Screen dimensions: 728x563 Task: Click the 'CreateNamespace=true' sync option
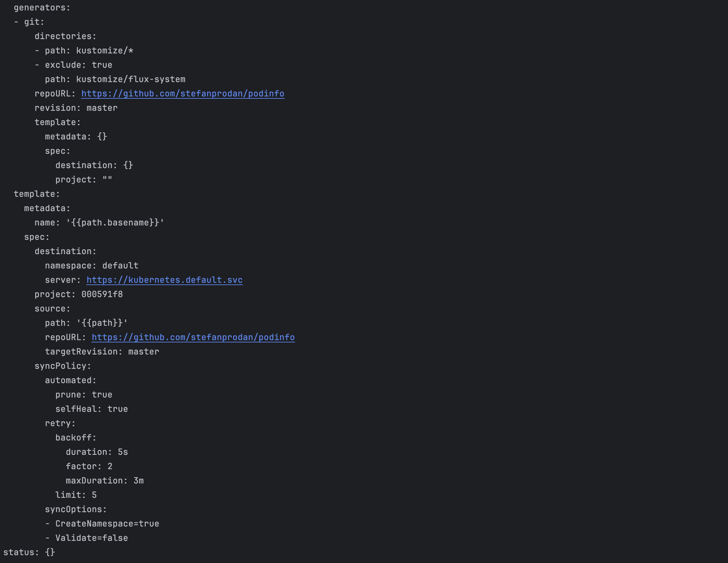[107, 524]
